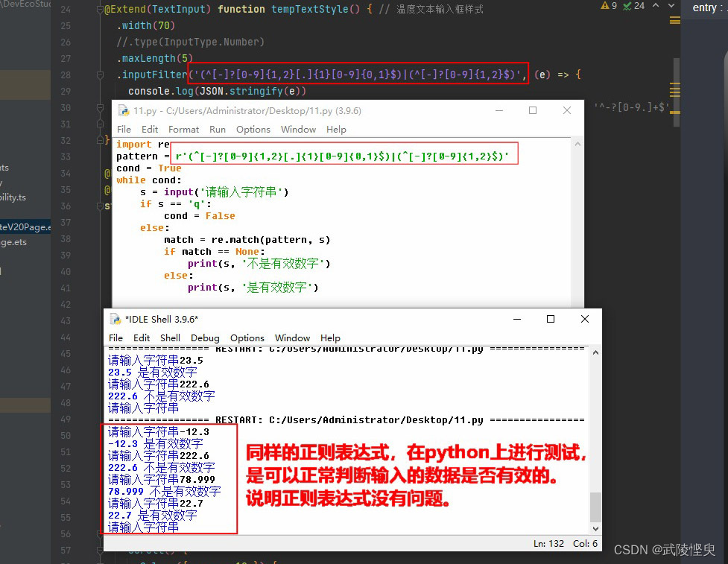The width and height of the screenshot is (728, 564).
Task: Maximize the IDLE Shell window
Action: [x=551, y=319]
